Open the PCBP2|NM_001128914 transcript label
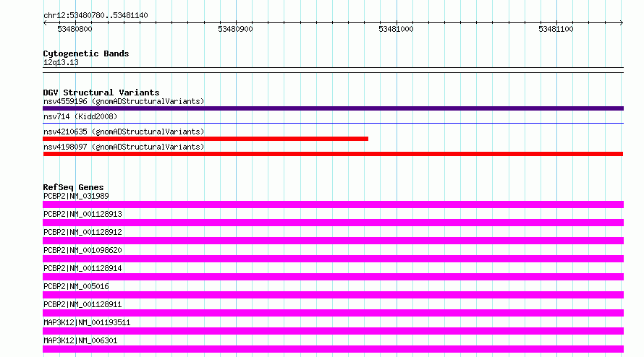 point(82,268)
